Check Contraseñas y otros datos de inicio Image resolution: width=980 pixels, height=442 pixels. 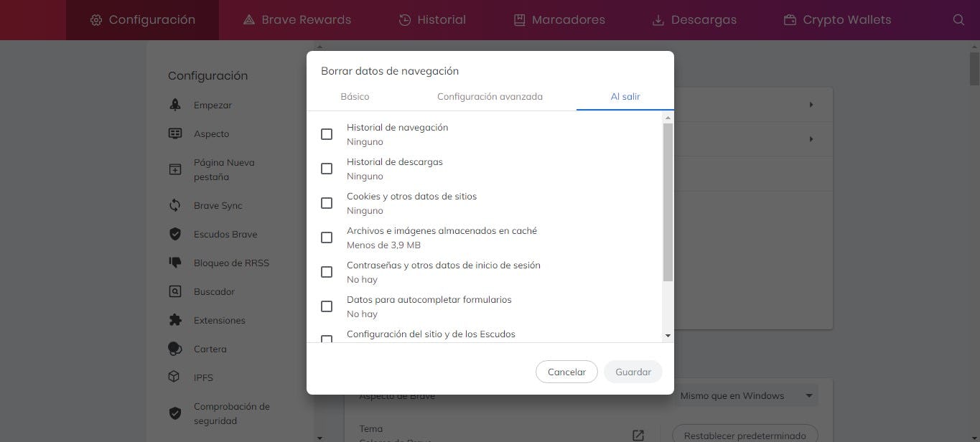[327, 272]
